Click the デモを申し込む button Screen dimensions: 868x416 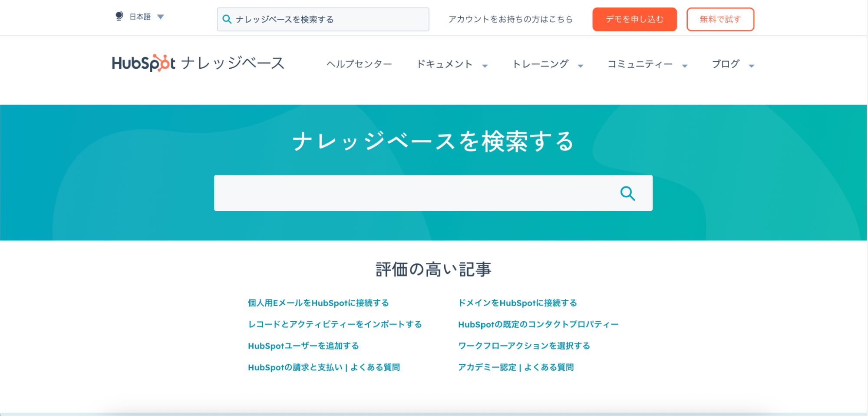click(x=634, y=19)
